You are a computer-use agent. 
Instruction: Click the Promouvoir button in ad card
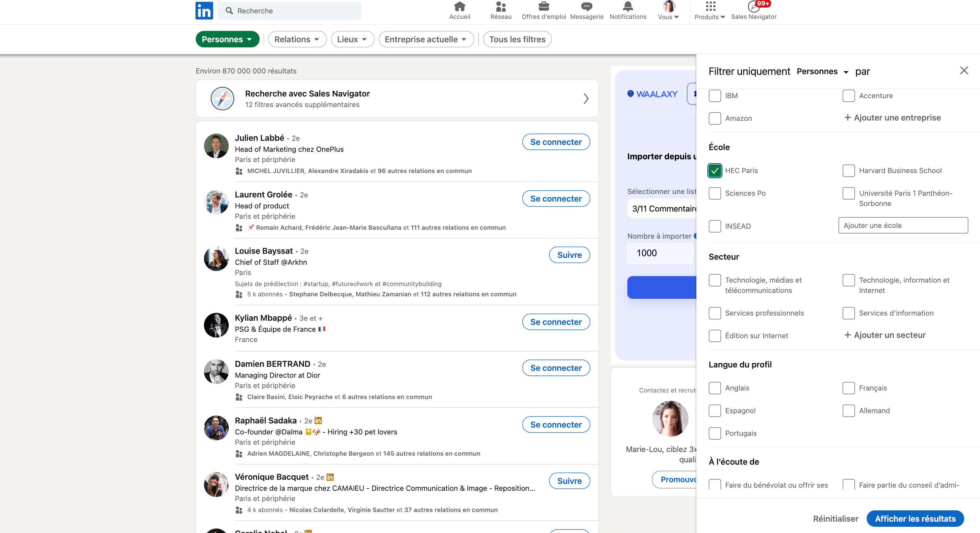(674, 479)
